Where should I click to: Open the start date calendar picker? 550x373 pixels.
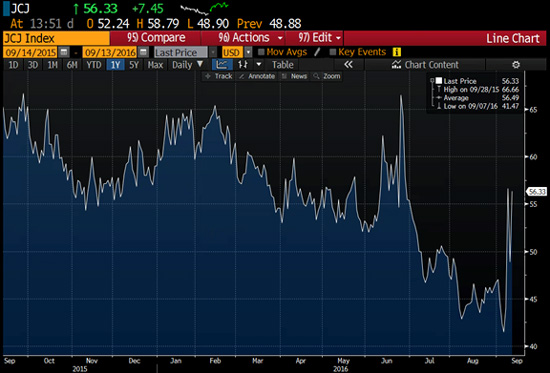coord(64,52)
